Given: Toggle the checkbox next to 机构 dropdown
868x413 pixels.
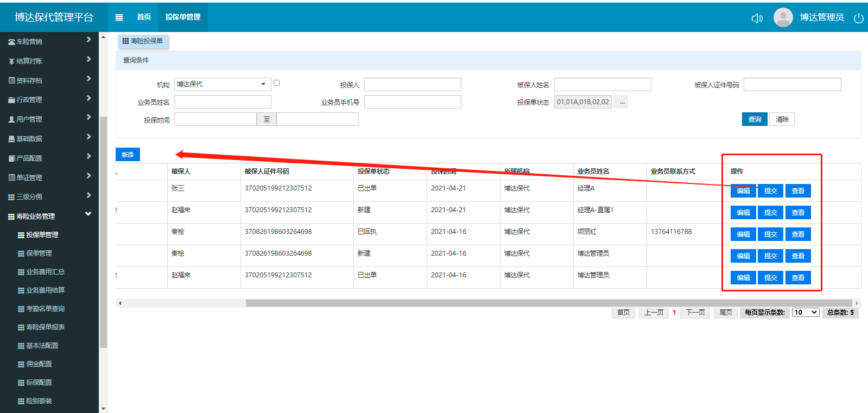Looking at the screenshot, I should point(276,83).
